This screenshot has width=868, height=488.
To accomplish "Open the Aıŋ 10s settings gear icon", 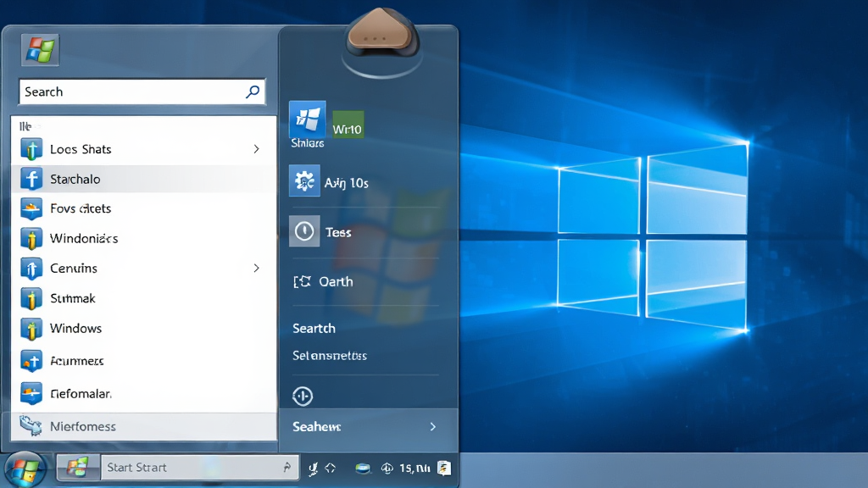I will [304, 180].
